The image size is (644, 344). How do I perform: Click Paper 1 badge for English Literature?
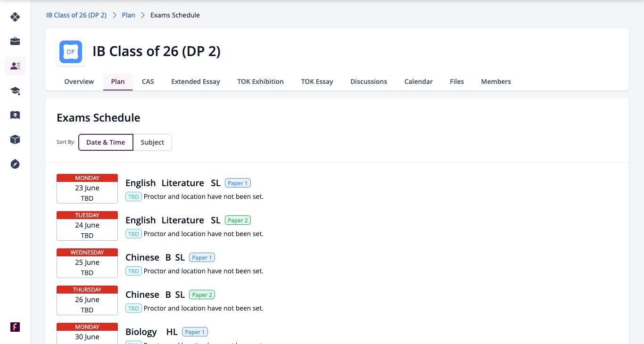pos(238,183)
